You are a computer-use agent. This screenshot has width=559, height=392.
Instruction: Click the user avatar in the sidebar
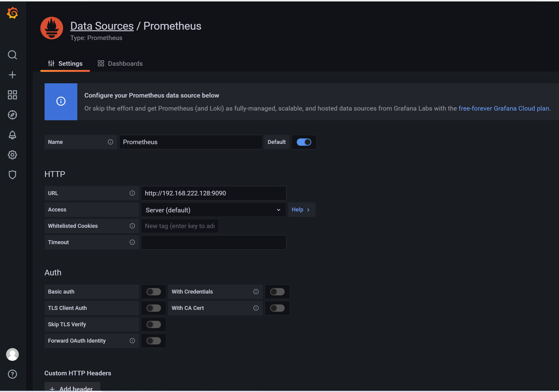(12, 354)
